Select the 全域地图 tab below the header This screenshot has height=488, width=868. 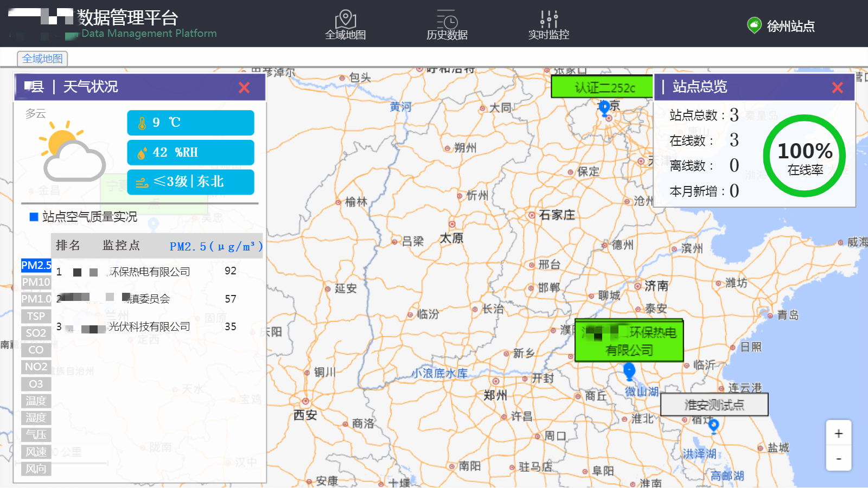(x=42, y=59)
